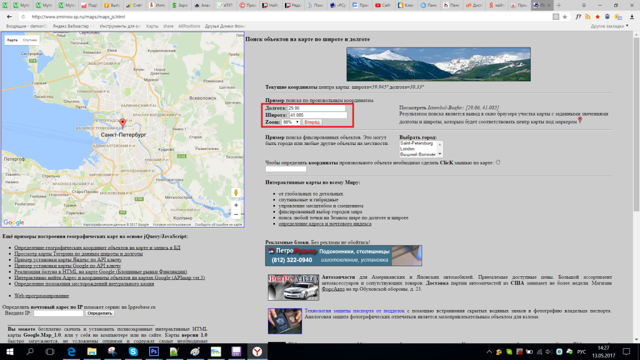Image resolution: width=640 pixels, height=360 pixels.
Task: Click the Street View pegman on the map
Action: 236,193
